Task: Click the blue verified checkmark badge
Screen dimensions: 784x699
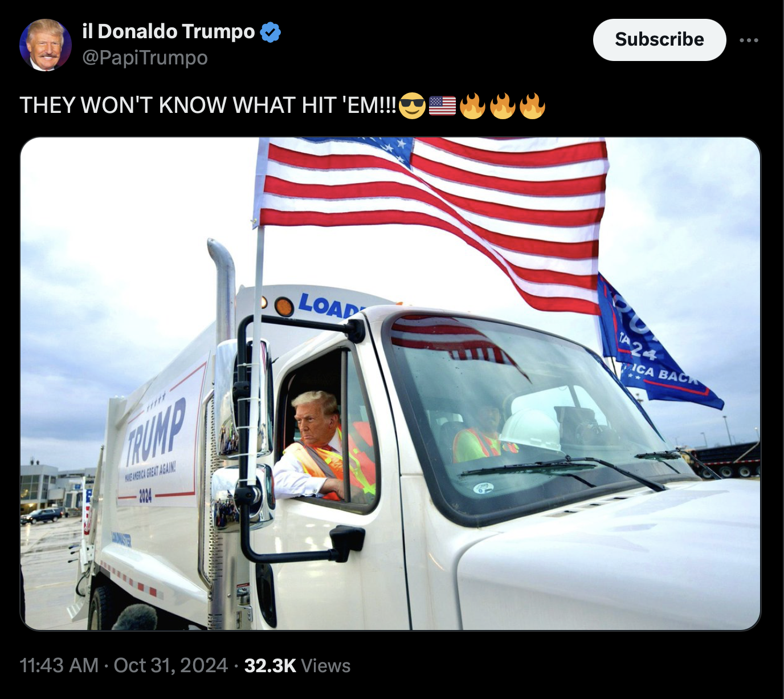Action: [x=271, y=32]
